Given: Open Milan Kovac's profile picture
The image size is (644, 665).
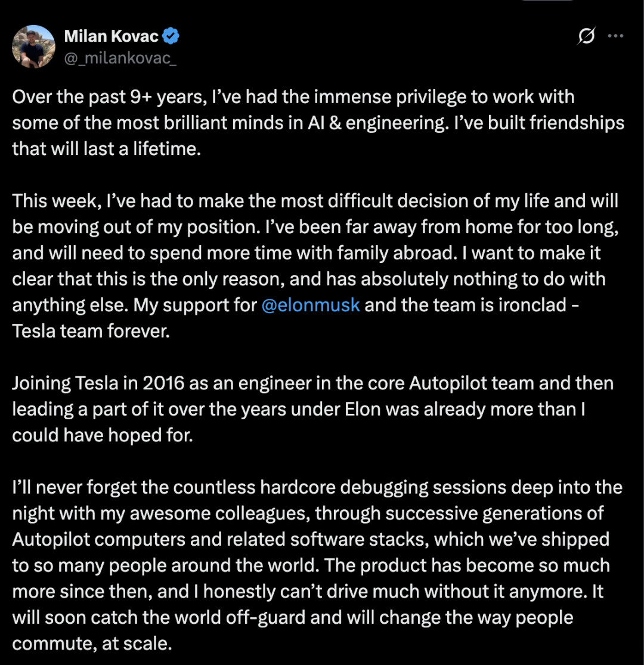Looking at the screenshot, I should pyautogui.click(x=34, y=47).
